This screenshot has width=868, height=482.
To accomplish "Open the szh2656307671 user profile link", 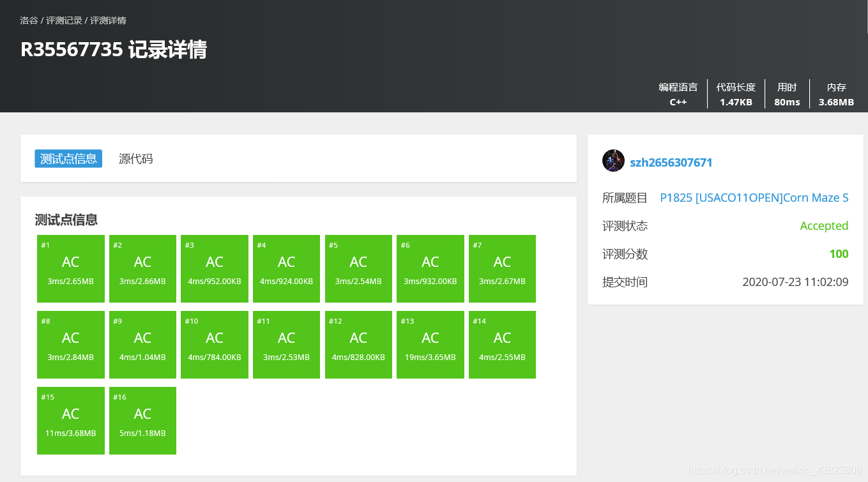I will (671, 163).
